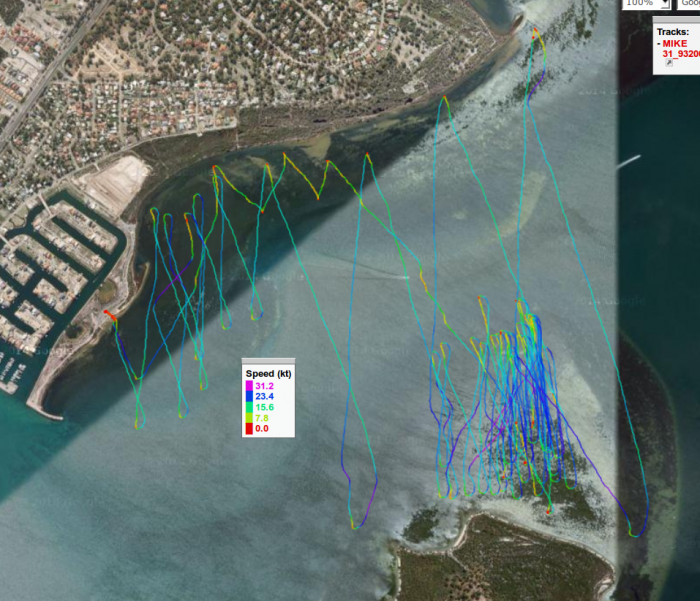Click the 31.2 speed value text

265,386
